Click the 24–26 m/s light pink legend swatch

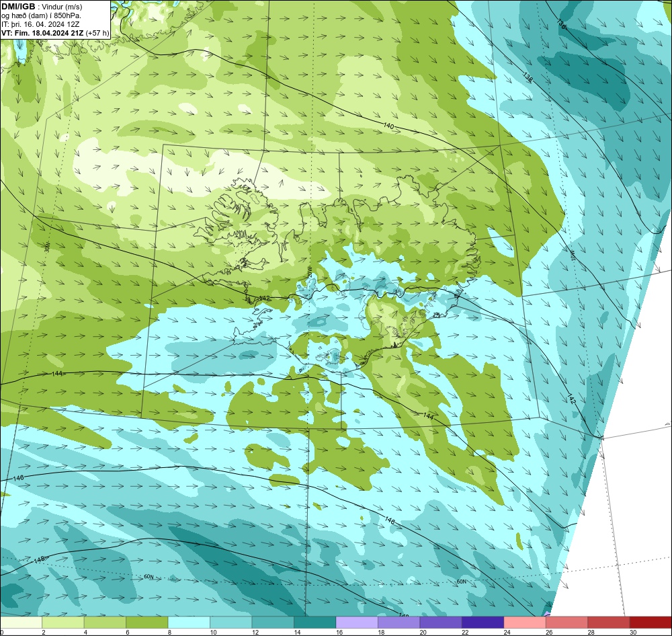[525, 623]
